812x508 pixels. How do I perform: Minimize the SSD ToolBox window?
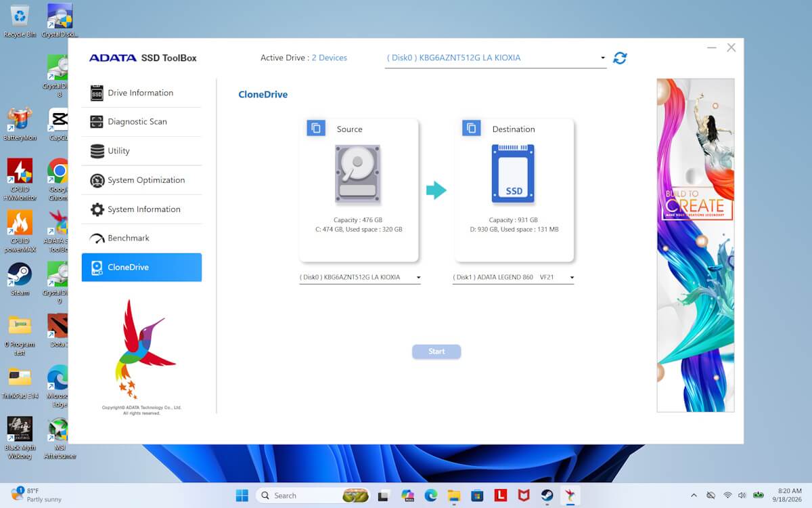pyautogui.click(x=712, y=48)
